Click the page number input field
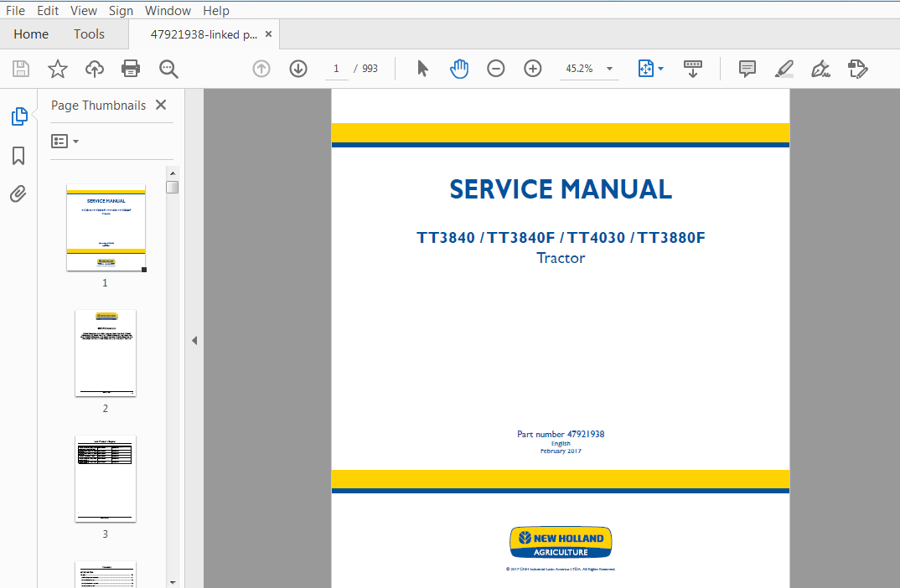This screenshot has width=900, height=588. coord(336,69)
